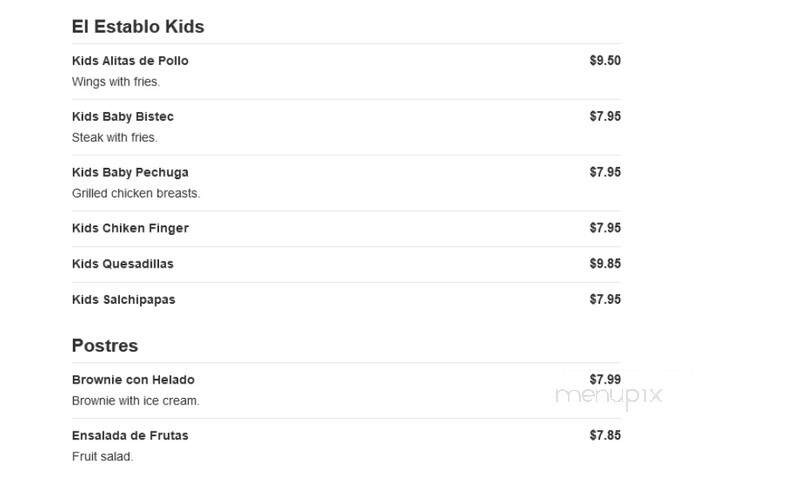
Task: Click the Grilled chicken breasts description
Action: pos(136,194)
